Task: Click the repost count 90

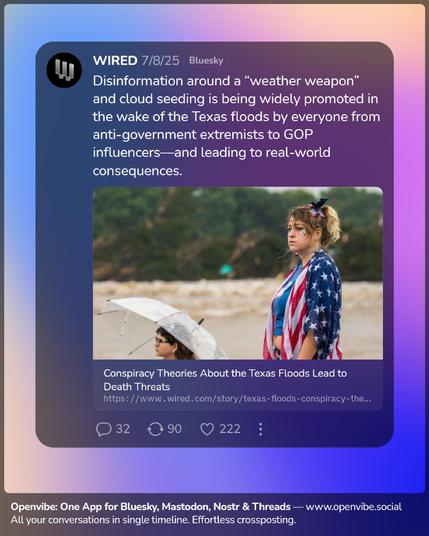Action: coord(174,429)
